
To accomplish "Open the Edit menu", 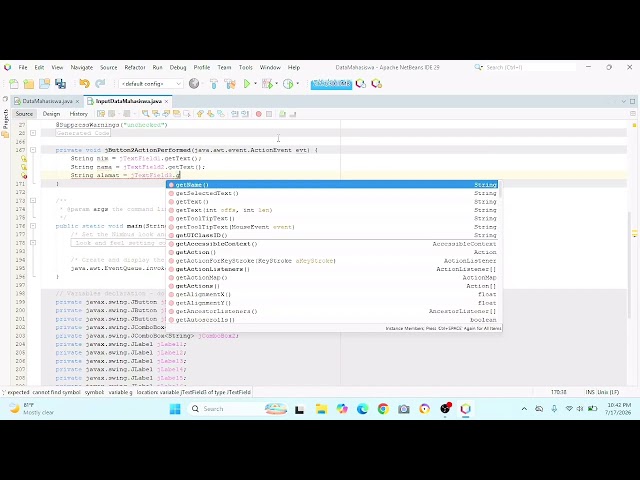I will point(39,67).
